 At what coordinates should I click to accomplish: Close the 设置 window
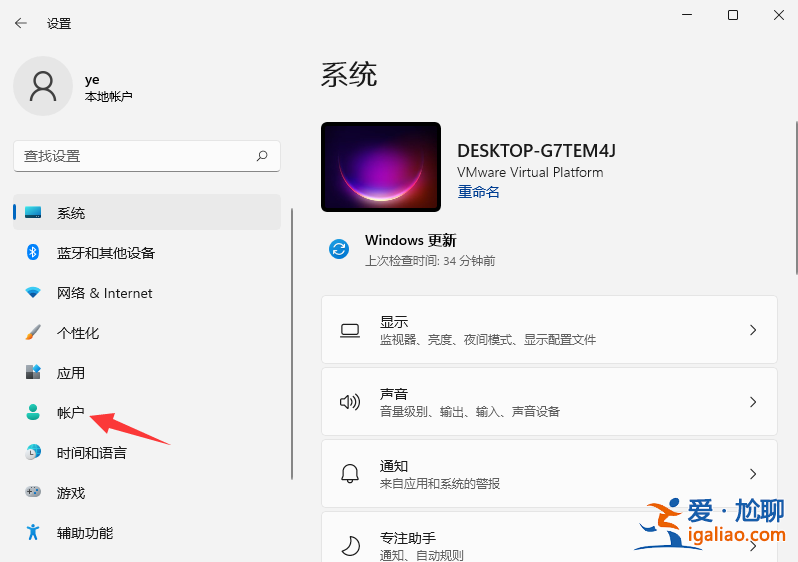pos(779,15)
